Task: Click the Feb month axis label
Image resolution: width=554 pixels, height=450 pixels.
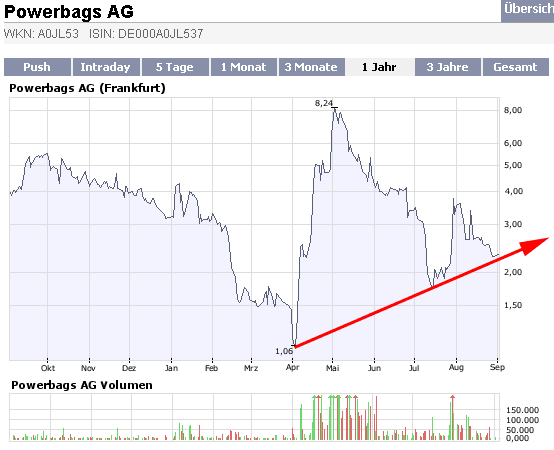Action: coord(211,368)
